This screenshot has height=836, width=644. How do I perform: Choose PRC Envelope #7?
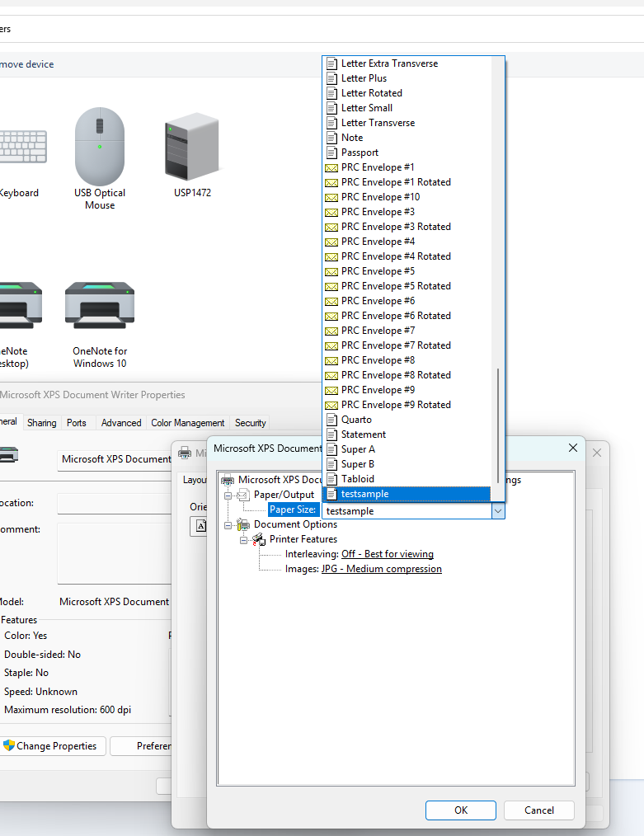pyautogui.click(x=407, y=331)
